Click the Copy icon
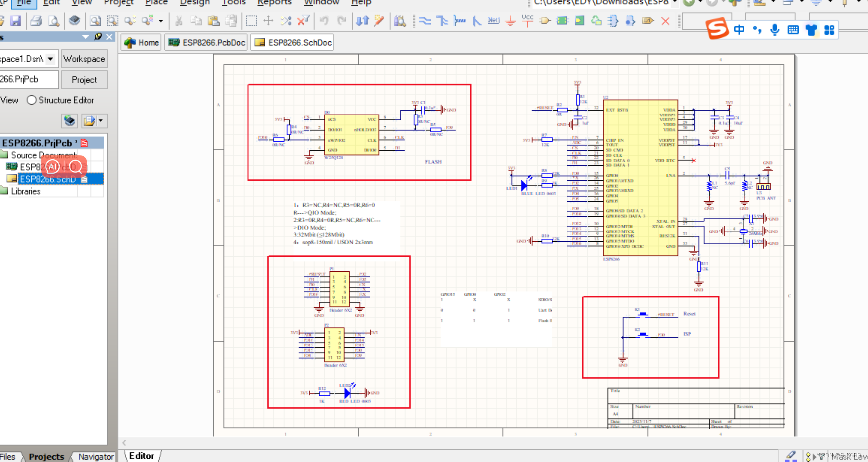This screenshot has width=868, height=462. 196,21
